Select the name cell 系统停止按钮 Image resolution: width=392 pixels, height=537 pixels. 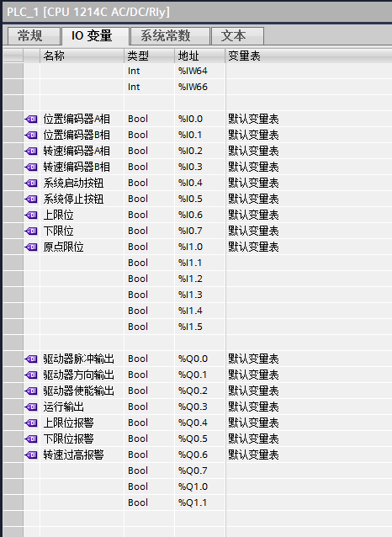(82, 199)
